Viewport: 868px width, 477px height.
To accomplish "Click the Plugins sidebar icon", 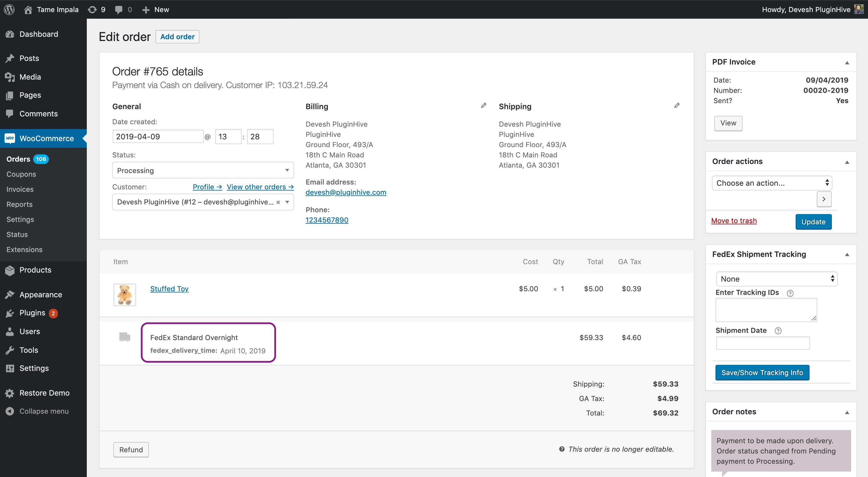I will [x=9, y=312].
